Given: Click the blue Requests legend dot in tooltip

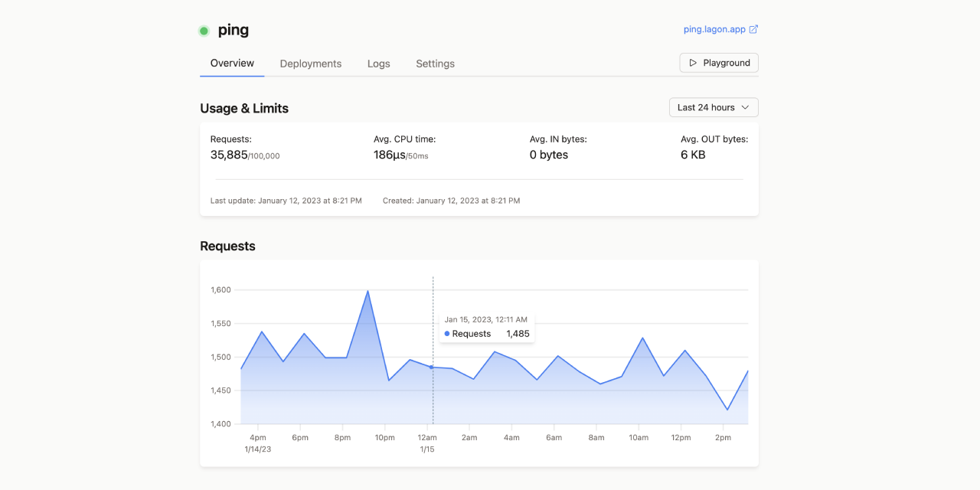Looking at the screenshot, I should 447,334.
